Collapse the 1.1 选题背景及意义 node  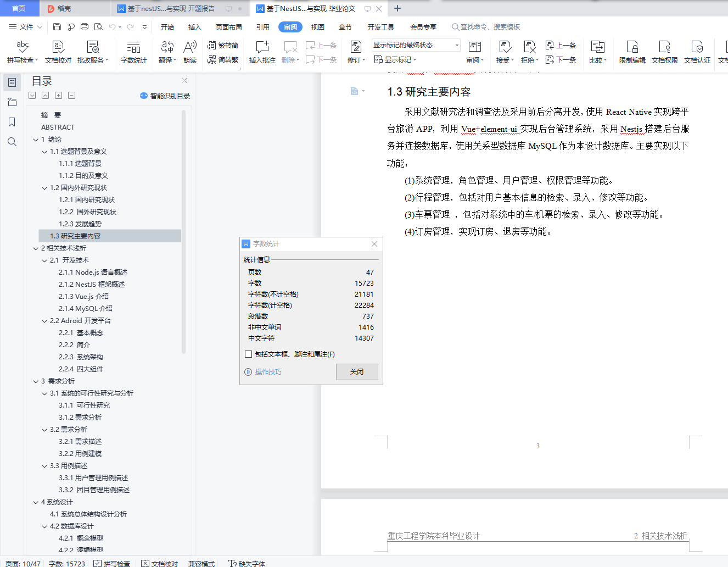44,152
